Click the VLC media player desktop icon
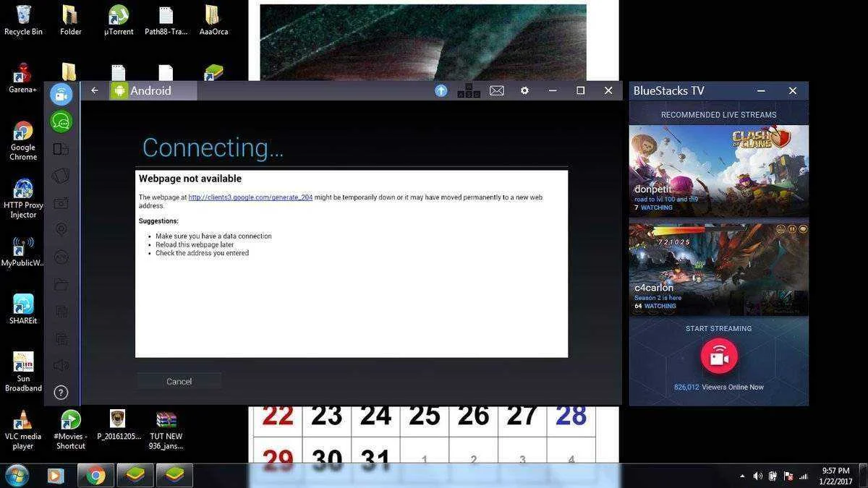The height and width of the screenshot is (488, 868). click(x=23, y=429)
